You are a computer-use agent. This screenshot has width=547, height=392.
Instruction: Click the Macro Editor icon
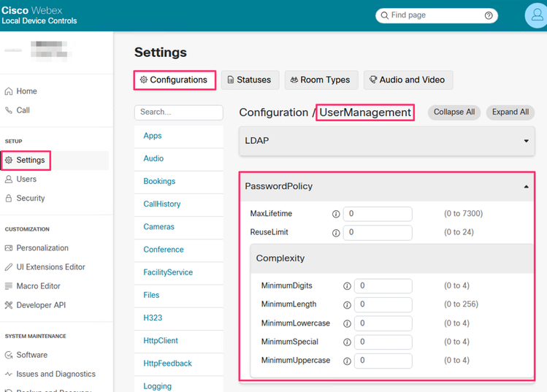point(9,286)
